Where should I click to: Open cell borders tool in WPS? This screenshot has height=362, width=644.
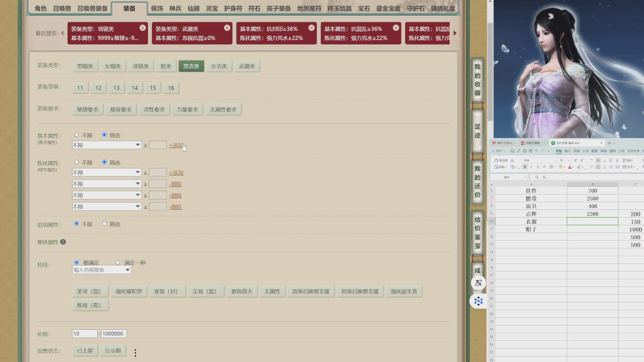551,167
